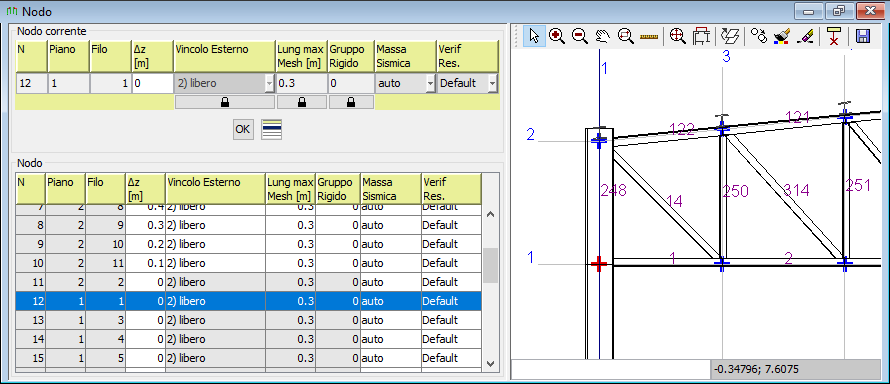Click the Gruppo Rigido field in Nodo corrente

pos(351,83)
